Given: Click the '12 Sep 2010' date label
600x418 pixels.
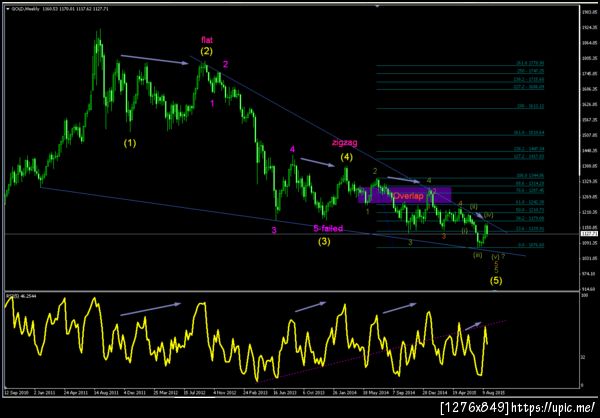Looking at the screenshot, I should tap(15, 393).
